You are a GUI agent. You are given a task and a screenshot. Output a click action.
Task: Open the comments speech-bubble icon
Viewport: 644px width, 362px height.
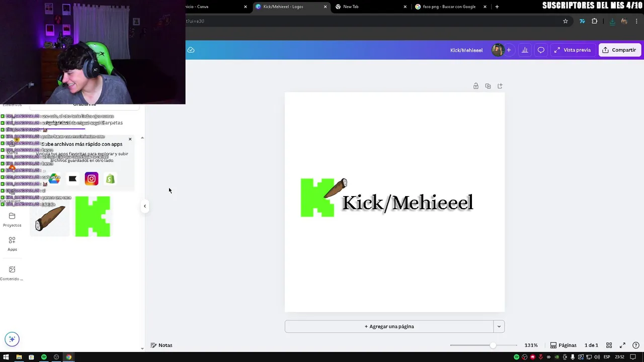click(541, 50)
